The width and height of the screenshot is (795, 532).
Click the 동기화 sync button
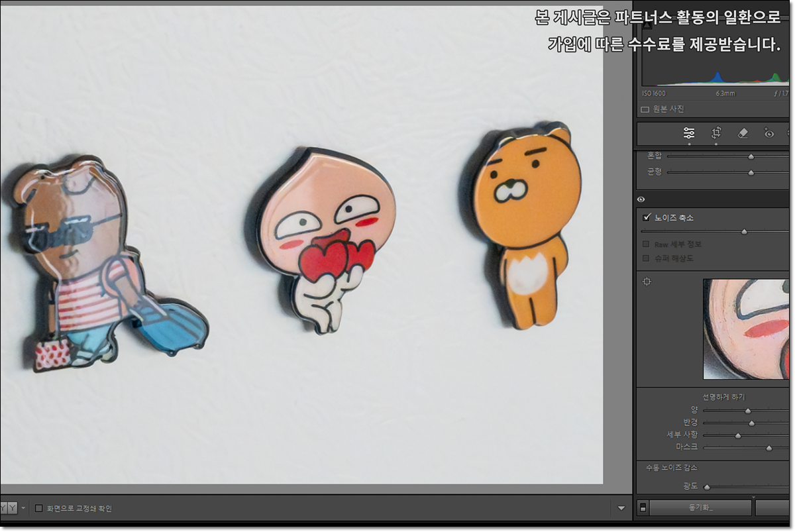(x=700, y=508)
